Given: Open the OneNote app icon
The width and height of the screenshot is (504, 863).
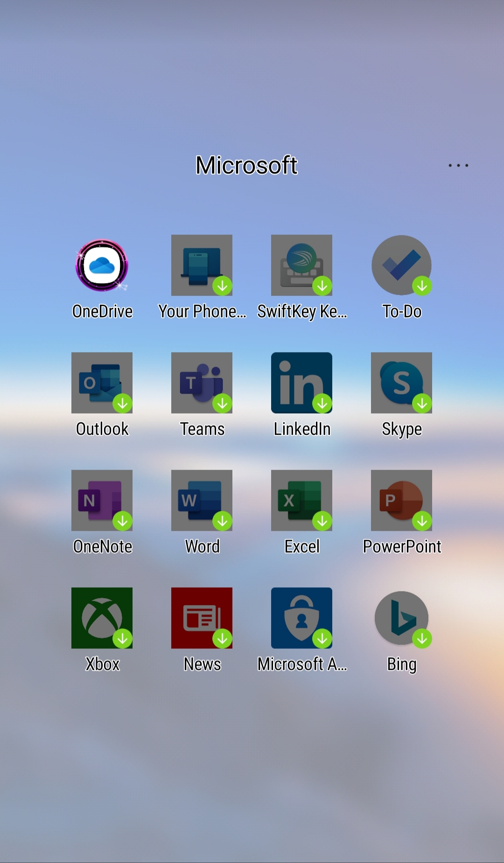Looking at the screenshot, I should (102, 500).
